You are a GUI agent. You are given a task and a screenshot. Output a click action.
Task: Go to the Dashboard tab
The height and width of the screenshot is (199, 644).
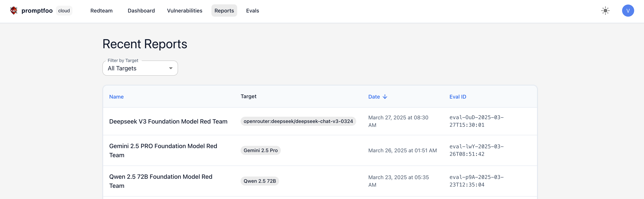pos(141,11)
